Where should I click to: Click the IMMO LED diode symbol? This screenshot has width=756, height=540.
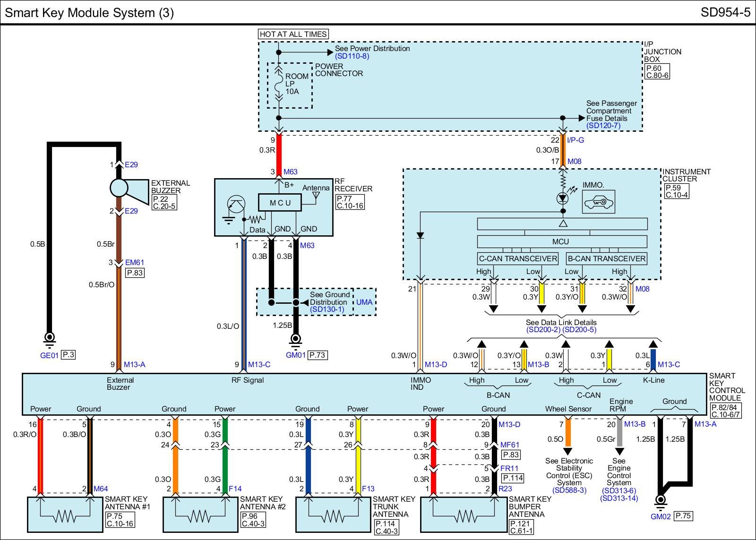tap(562, 197)
